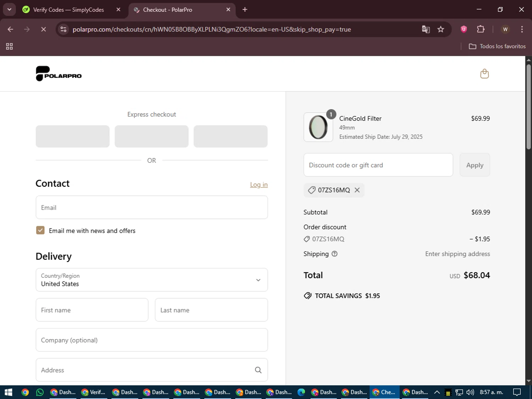Open the shopping bag cart icon
Screen dimensions: 532x399
(x=484, y=74)
